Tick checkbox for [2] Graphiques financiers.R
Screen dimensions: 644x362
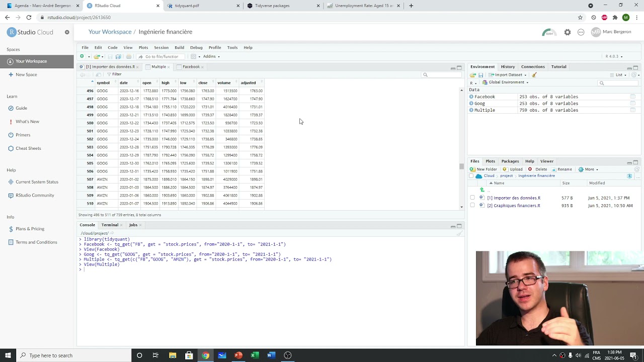[x=472, y=205]
